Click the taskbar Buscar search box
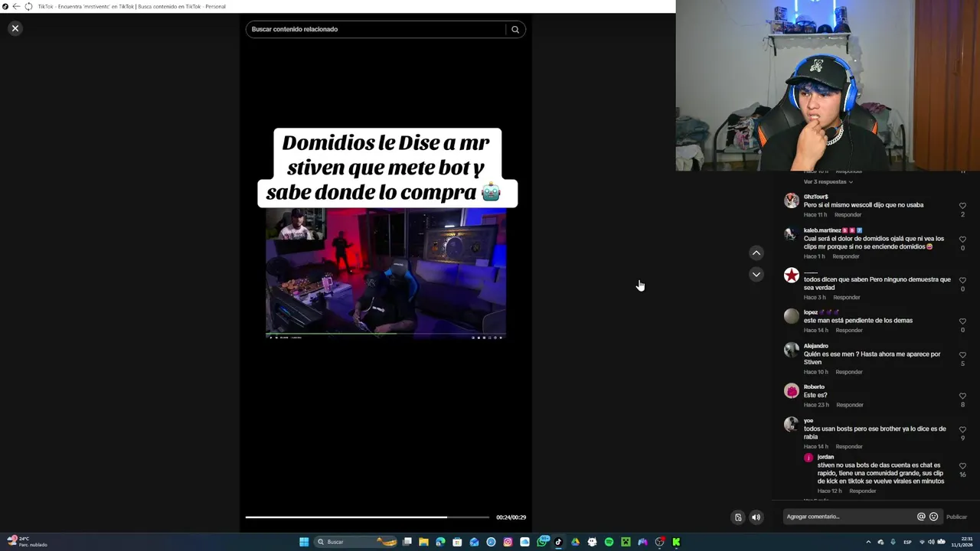 tap(355, 542)
